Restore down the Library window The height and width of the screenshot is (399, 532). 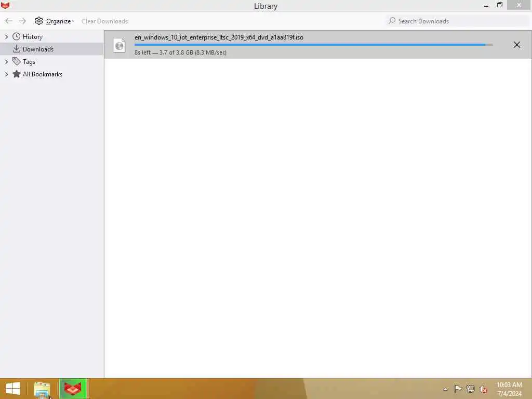point(499,5)
